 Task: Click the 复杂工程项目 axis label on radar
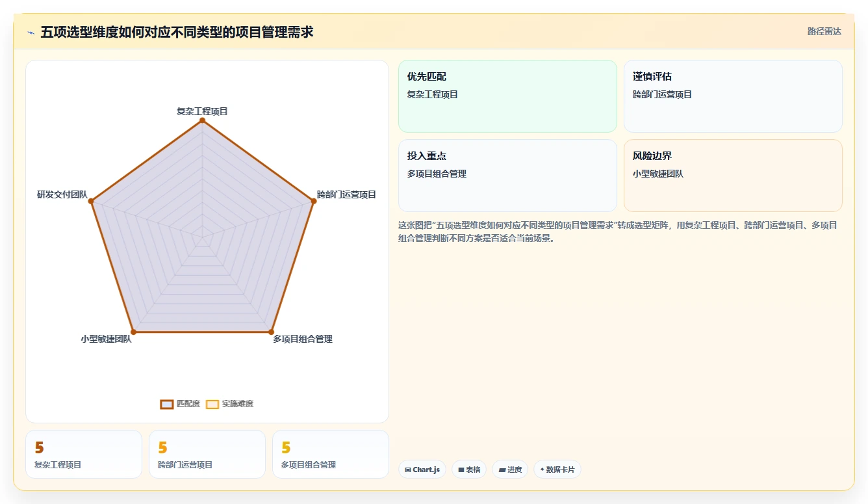(x=202, y=111)
